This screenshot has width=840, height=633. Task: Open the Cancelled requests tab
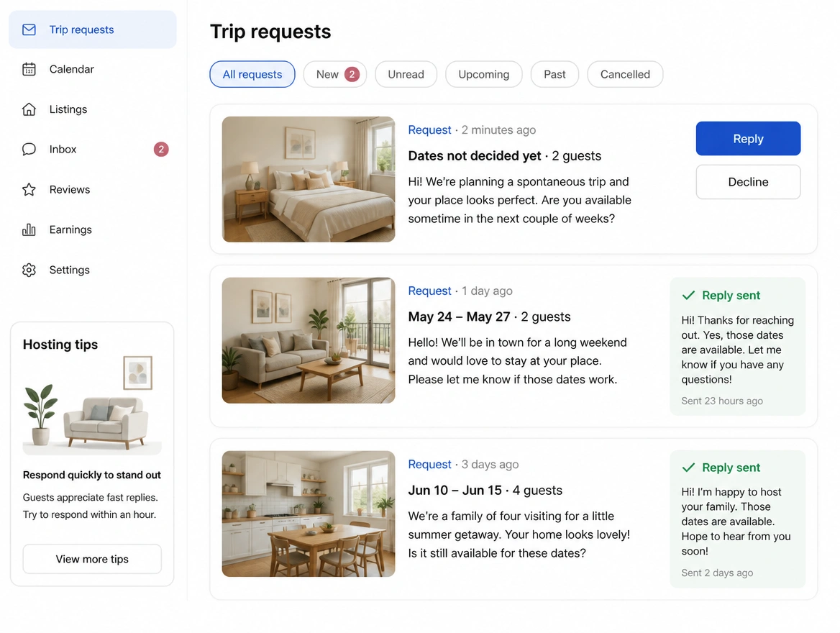pos(625,74)
